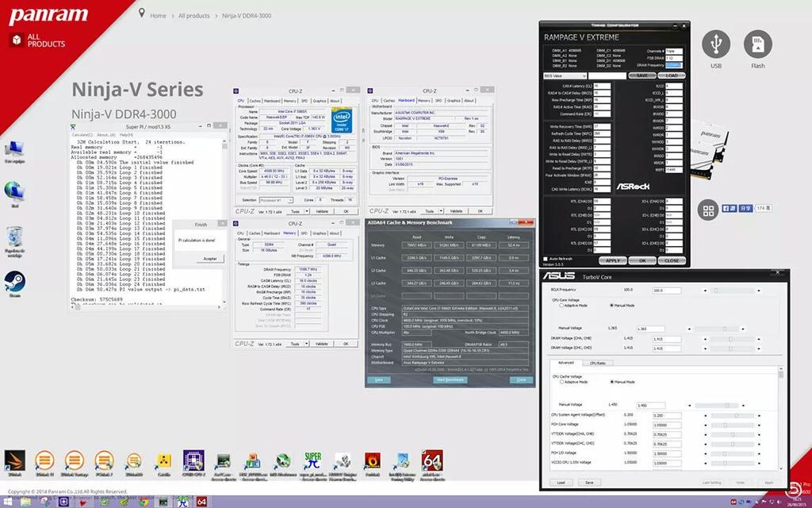Click LOAD in Timing Configurator
The height and width of the screenshot is (508, 812).
672,75
